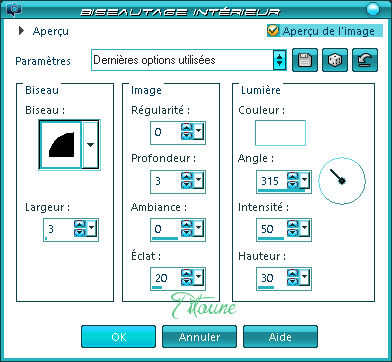Open the Biseau shape dropdown arrow

tap(90, 144)
